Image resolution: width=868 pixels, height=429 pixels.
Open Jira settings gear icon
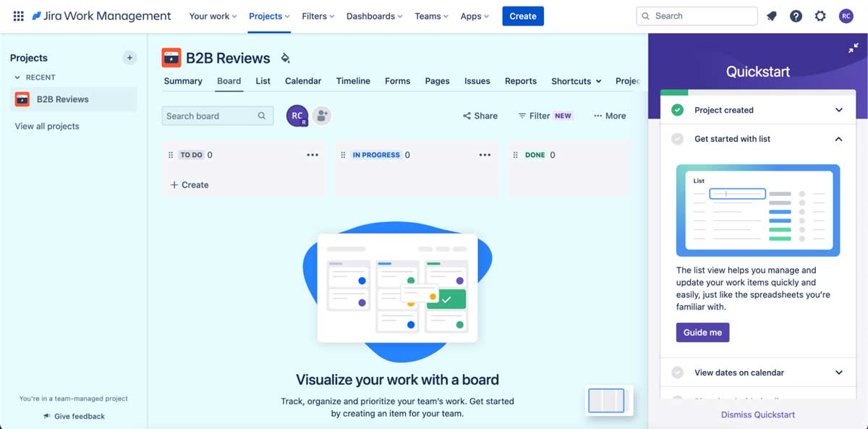pyautogui.click(x=820, y=15)
